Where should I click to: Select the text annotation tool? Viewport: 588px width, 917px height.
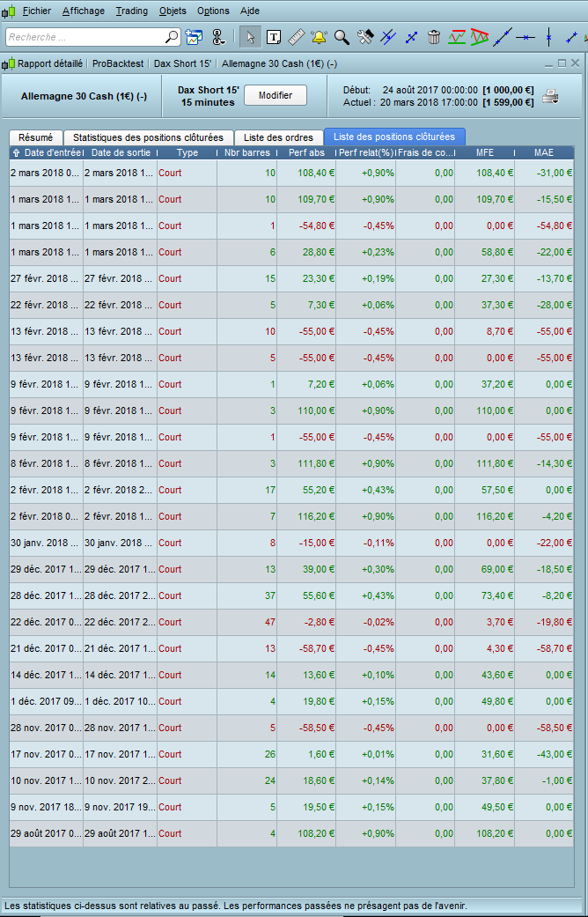[x=274, y=37]
